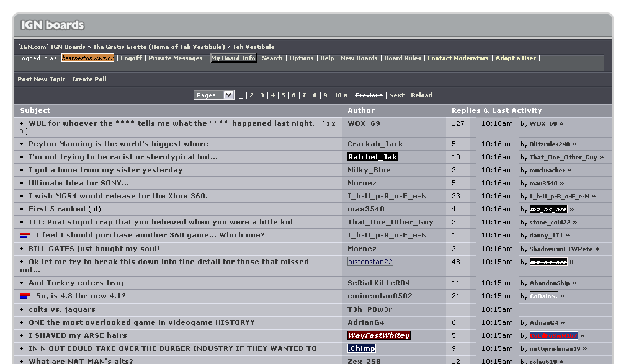Open 'BILL GATES just bought my soul!' topic
Viewport: 626px width, 364px height.
click(x=94, y=249)
